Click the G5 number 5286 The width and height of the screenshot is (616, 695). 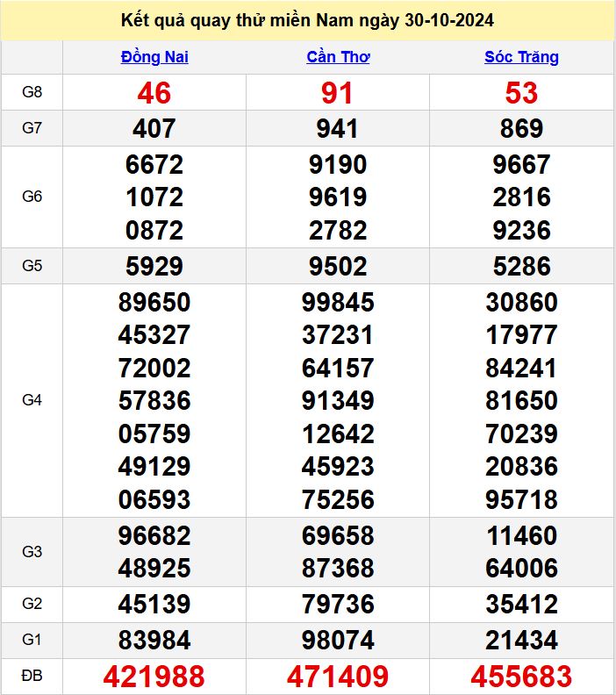(521, 267)
